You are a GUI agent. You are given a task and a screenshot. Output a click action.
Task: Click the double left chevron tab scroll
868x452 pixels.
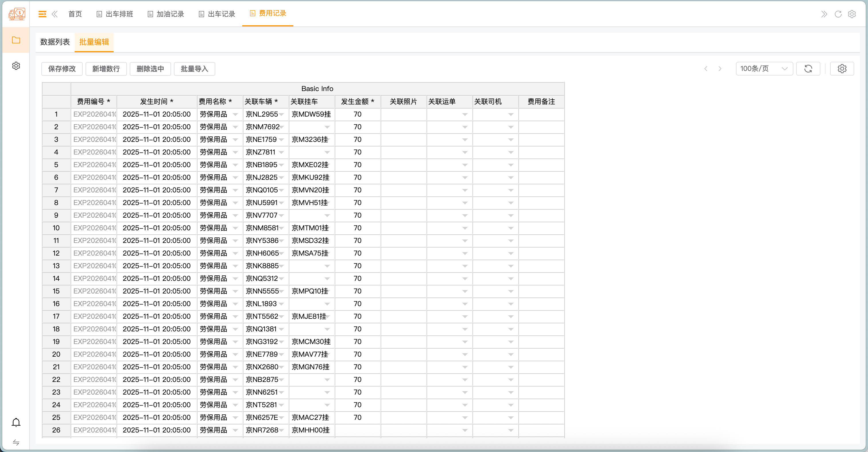[55, 14]
